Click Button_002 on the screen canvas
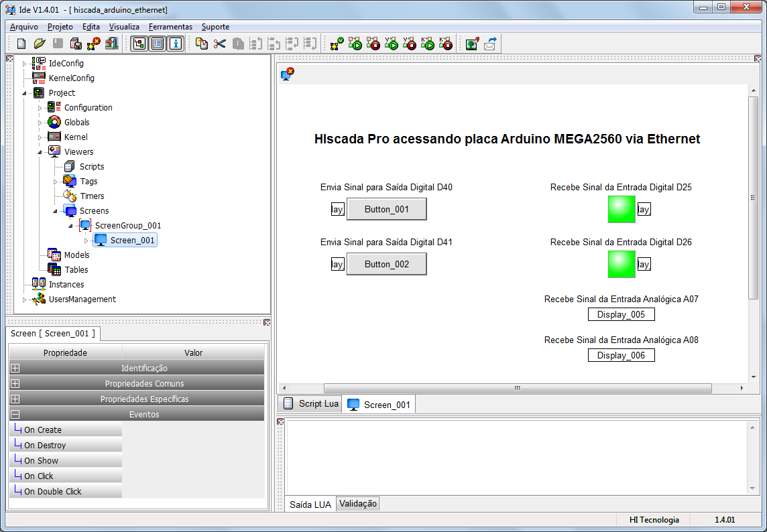Screen dimensions: 767x532 (x=386, y=264)
